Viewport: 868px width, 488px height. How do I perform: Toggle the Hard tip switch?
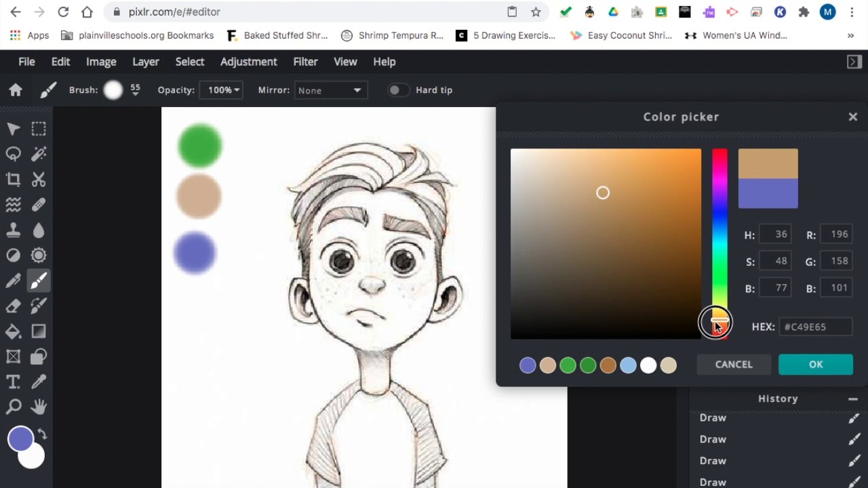(398, 90)
